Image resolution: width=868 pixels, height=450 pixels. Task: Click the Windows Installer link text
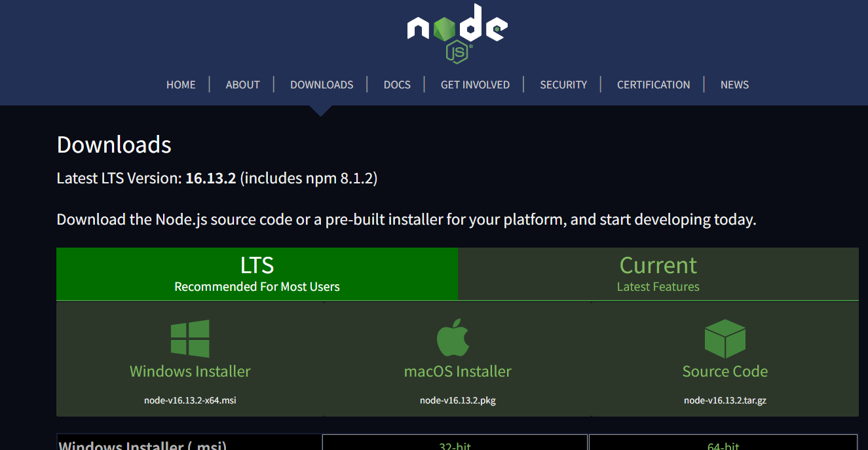click(x=190, y=371)
